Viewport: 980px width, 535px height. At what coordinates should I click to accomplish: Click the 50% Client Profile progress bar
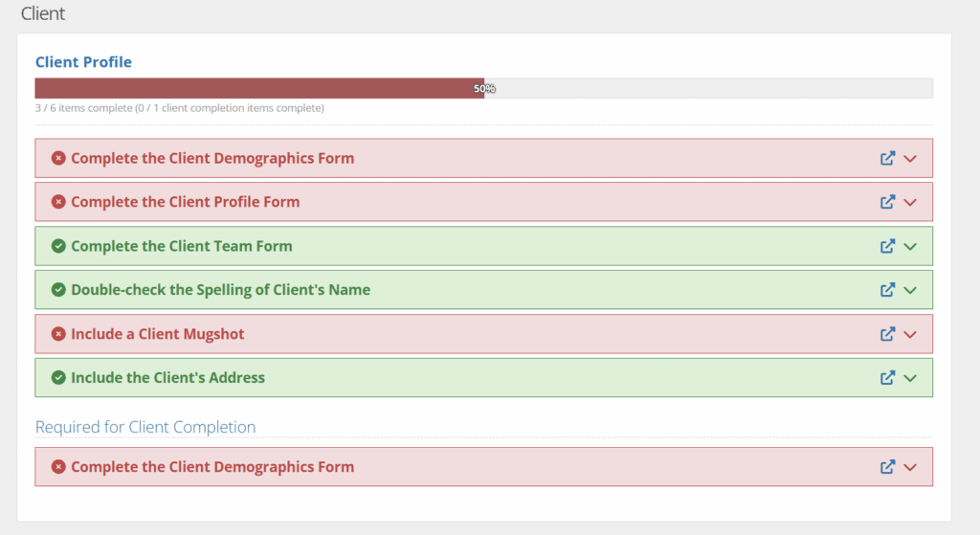pos(483,88)
